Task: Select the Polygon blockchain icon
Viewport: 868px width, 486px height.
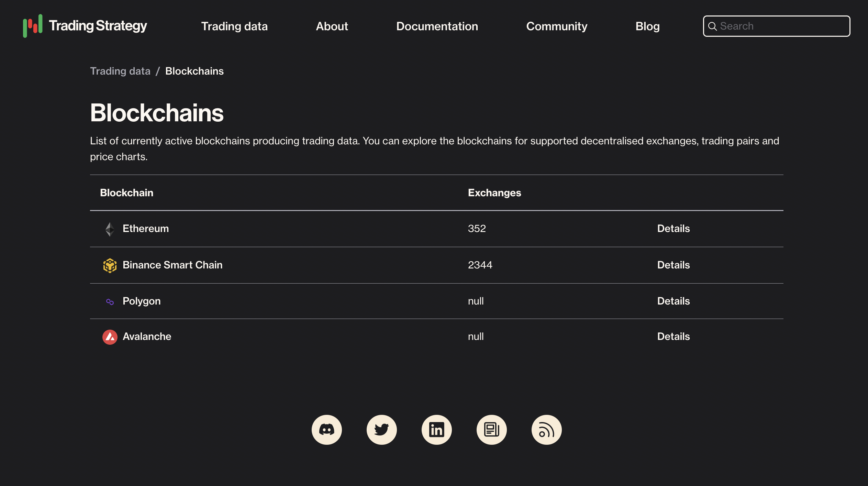Action: [110, 301]
